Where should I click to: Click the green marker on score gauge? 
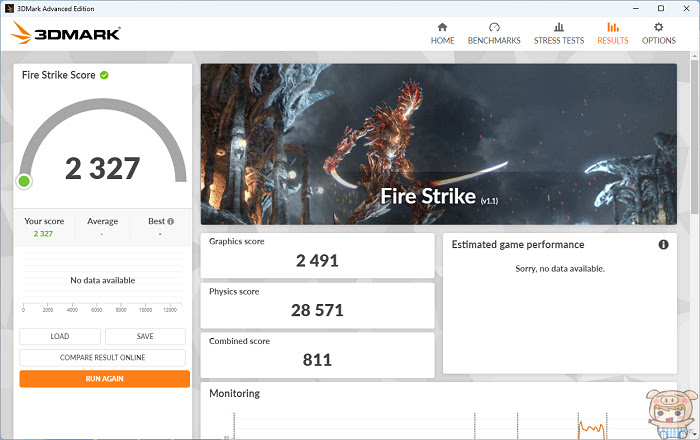24,181
